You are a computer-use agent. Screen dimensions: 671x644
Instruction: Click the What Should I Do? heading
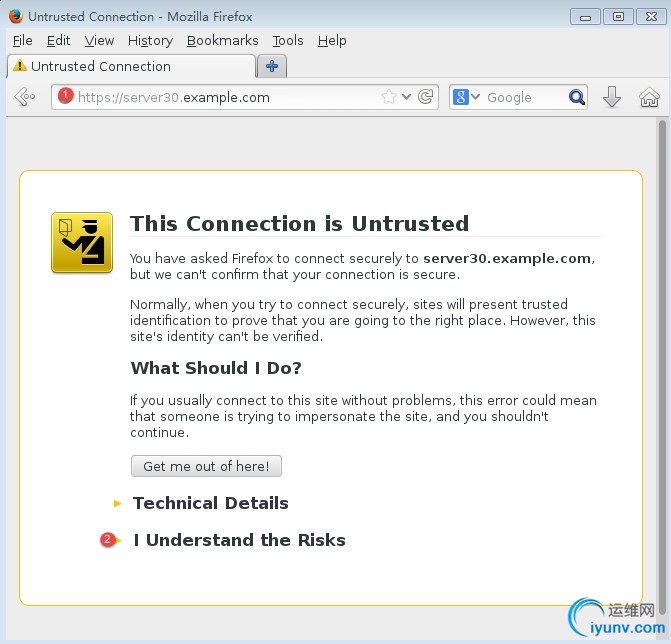(216, 368)
